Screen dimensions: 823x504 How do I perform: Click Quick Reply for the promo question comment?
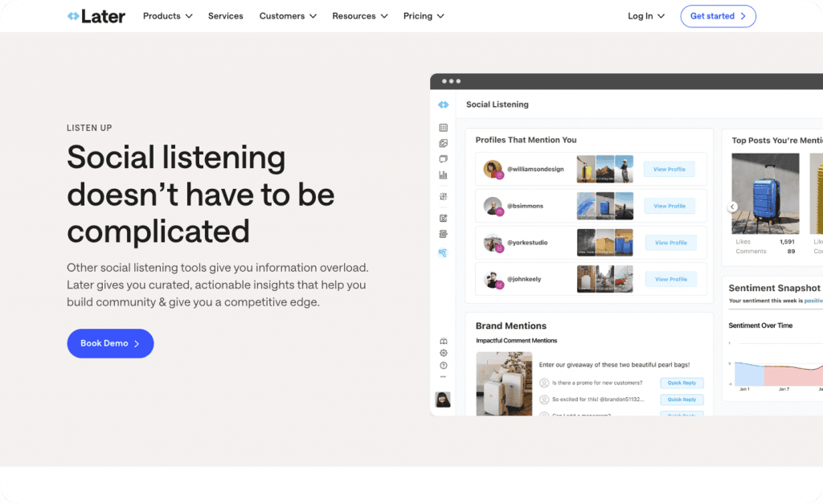pyautogui.click(x=682, y=383)
